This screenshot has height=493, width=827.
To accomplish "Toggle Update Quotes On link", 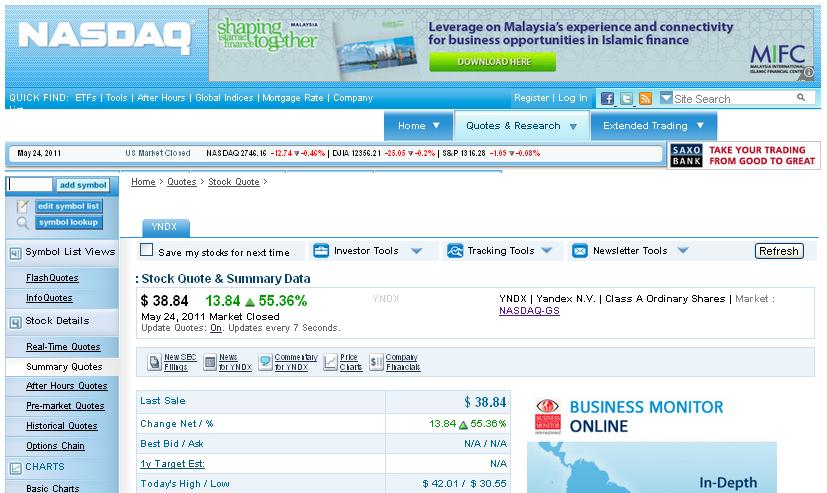I will pyautogui.click(x=216, y=328).
